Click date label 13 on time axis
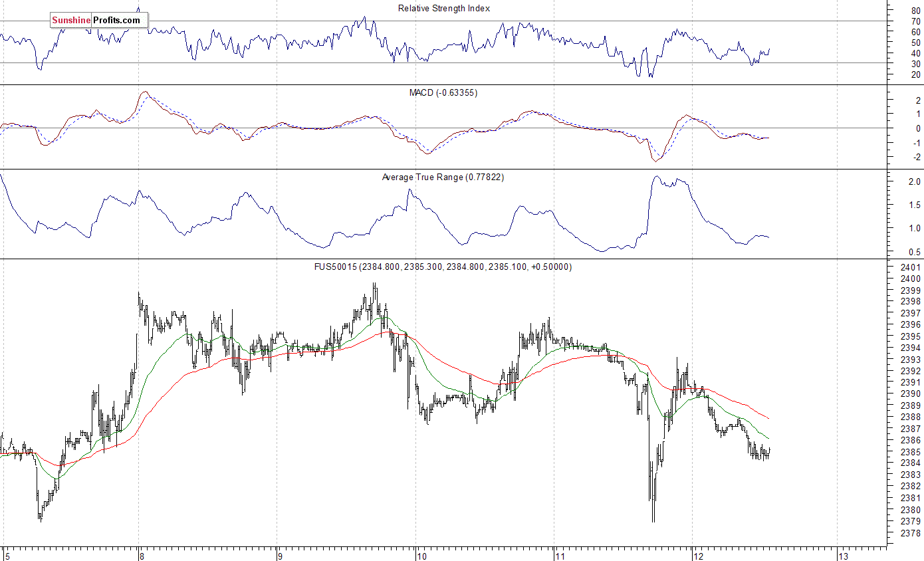This screenshot has width=924, height=561. click(x=844, y=556)
